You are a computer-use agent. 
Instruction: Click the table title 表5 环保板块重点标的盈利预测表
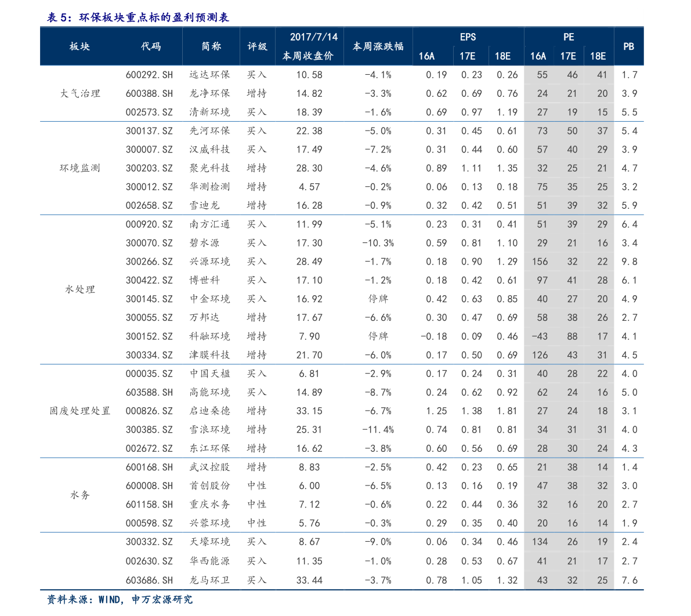(x=138, y=17)
